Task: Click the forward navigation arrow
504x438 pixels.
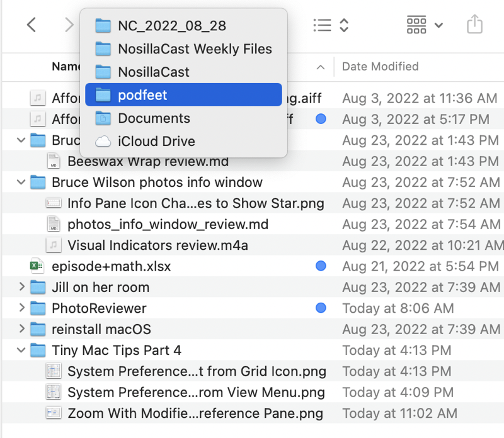Action: [69, 25]
